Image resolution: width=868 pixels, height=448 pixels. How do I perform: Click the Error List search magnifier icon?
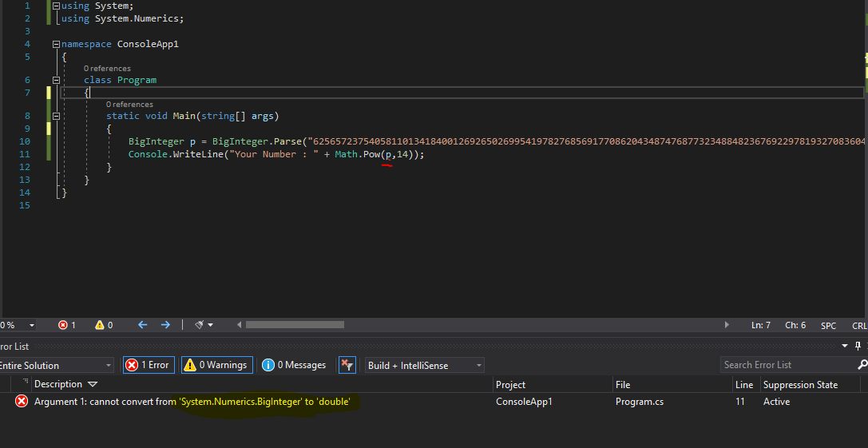pyautogui.click(x=862, y=365)
